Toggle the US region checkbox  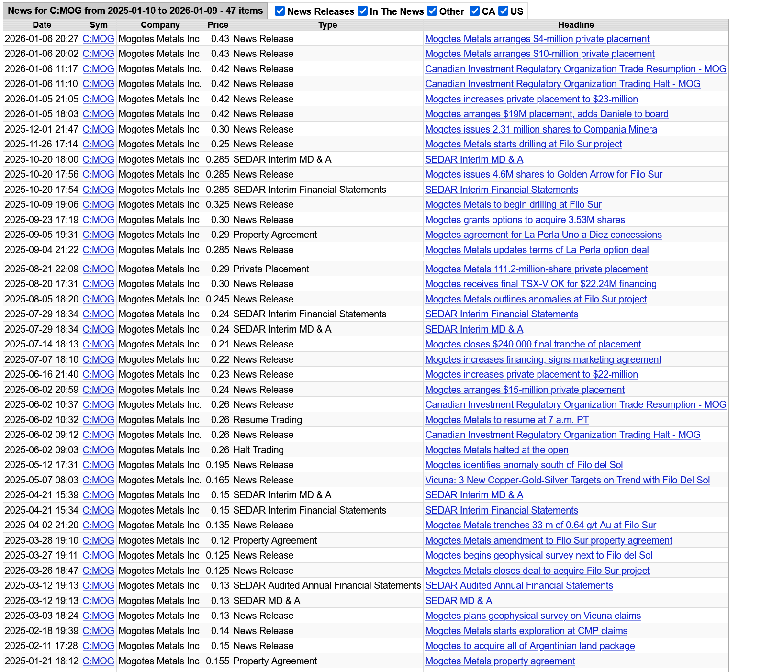pyautogui.click(x=503, y=11)
